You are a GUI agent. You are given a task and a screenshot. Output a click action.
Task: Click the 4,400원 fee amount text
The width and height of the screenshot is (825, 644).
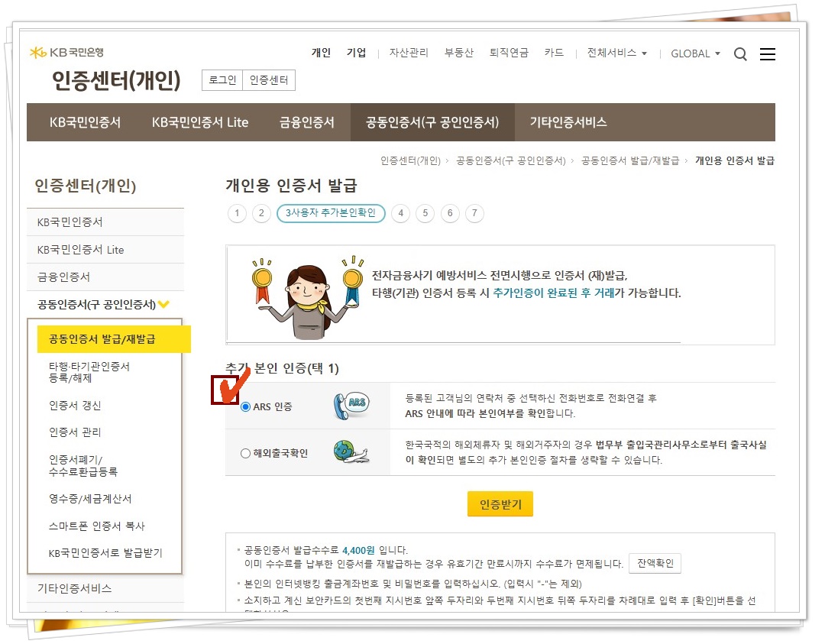tap(358, 550)
